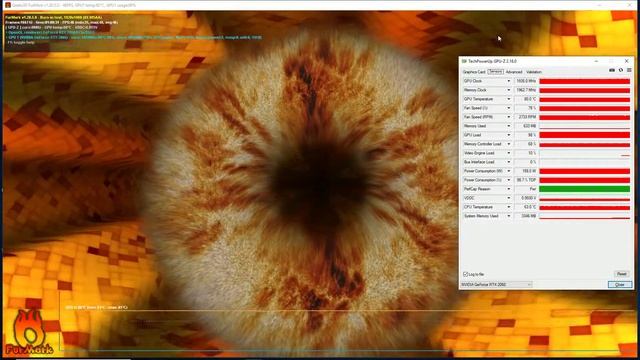Click the GPU Load red graph bar

(x=584, y=135)
